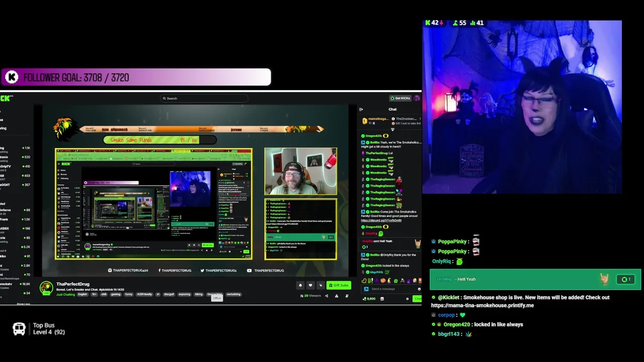Select the hiking tag

(199, 294)
